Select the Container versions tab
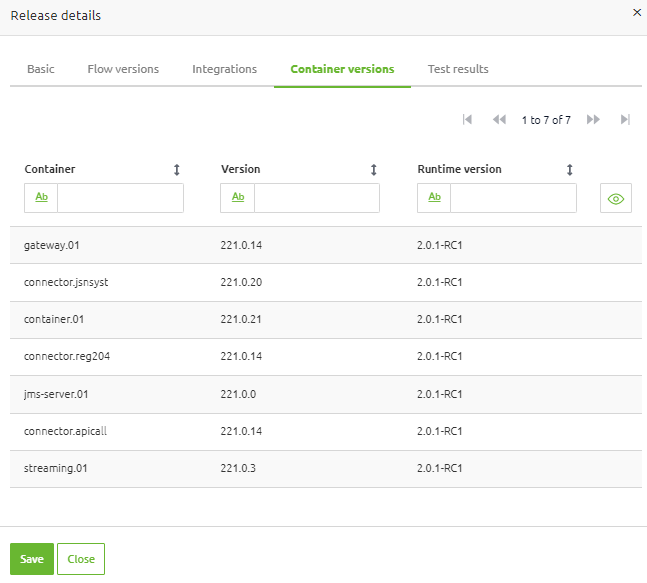 pyautogui.click(x=342, y=69)
